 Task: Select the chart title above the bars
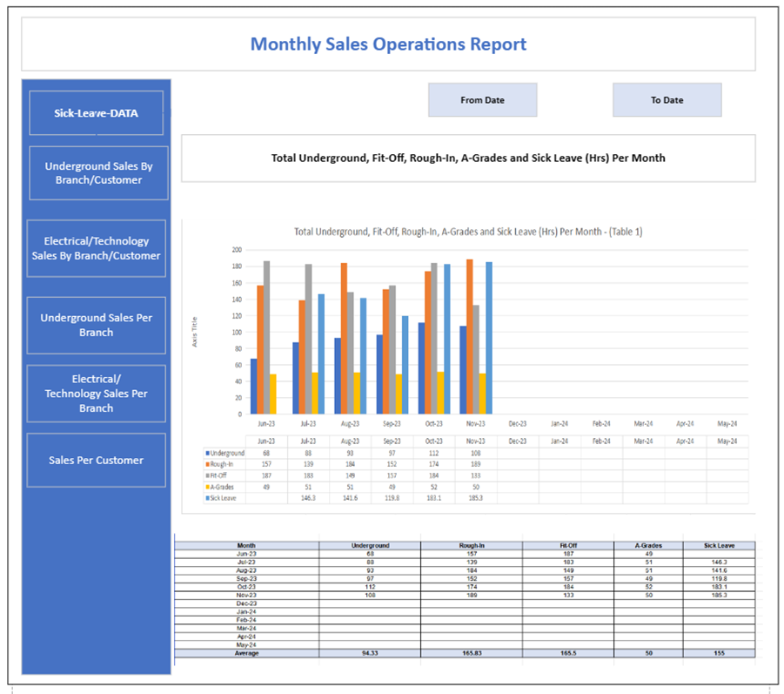[x=467, y=232]
